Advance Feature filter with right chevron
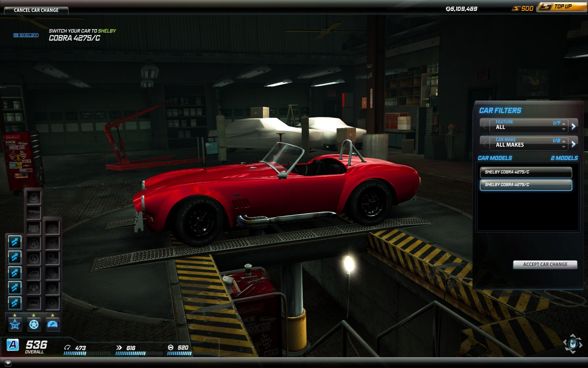The width and height of the screenshot is (588, 368). click(573, 126)
